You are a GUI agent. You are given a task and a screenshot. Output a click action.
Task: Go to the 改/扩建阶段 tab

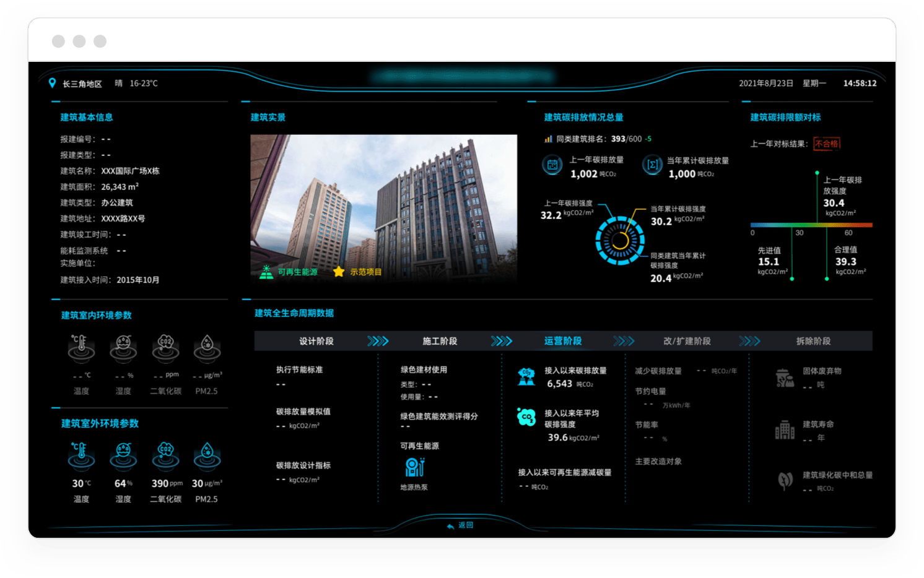point(687,341)
